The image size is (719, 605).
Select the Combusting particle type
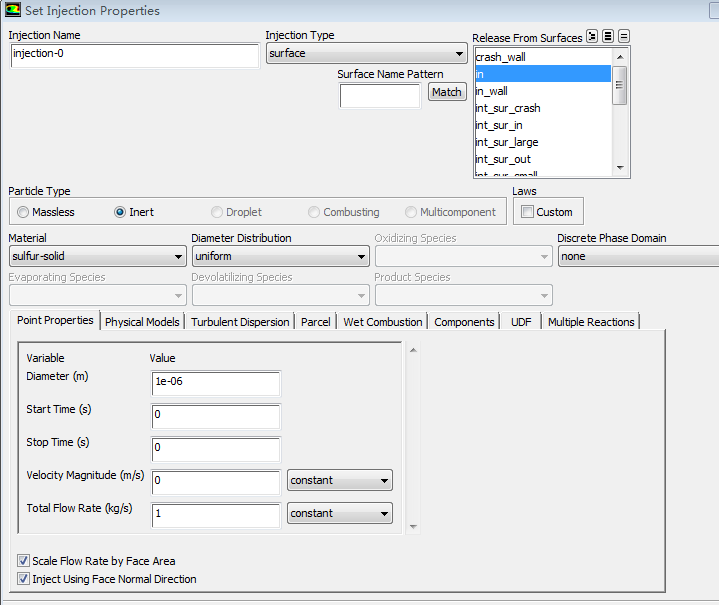[344, 212]
